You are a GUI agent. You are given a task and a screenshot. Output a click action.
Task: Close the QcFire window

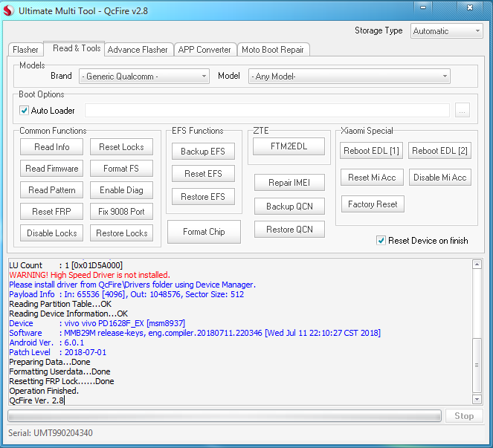[470, 7]
